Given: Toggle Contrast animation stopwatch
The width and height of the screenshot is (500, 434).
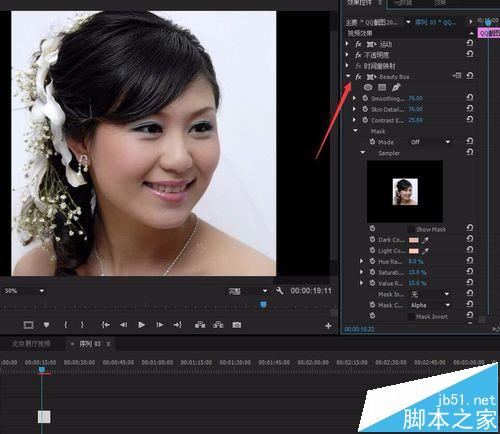Looking at the screenshot, I should 365,120.
